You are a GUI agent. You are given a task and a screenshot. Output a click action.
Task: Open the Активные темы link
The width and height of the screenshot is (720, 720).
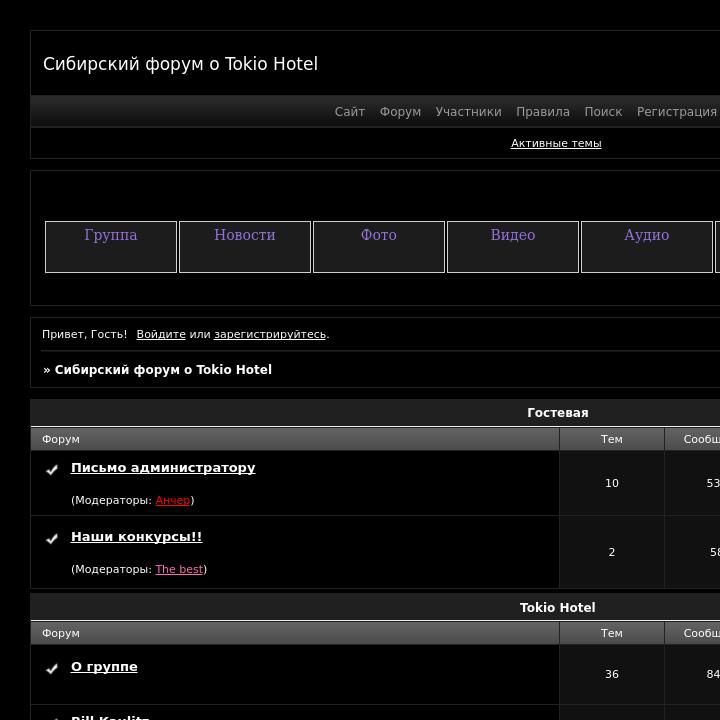pos(556,143)
